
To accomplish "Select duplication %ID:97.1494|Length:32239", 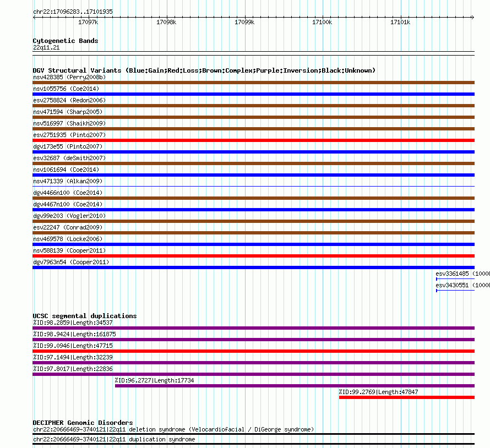I will coord(73,357).
